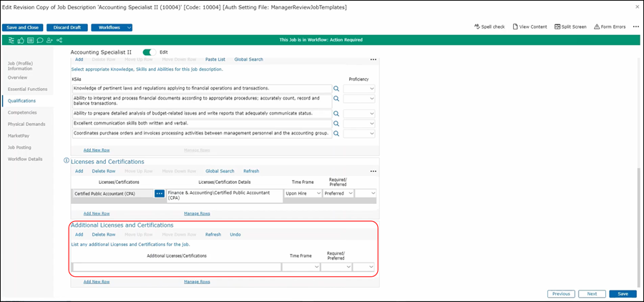Click the Next button at bottom

(592, 293)
